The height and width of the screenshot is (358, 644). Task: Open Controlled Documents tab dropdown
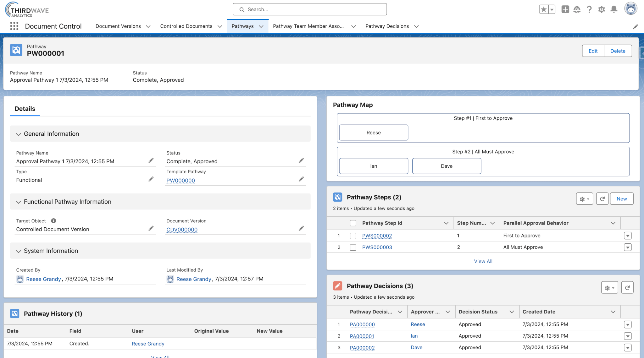click(x=220, y=26)
